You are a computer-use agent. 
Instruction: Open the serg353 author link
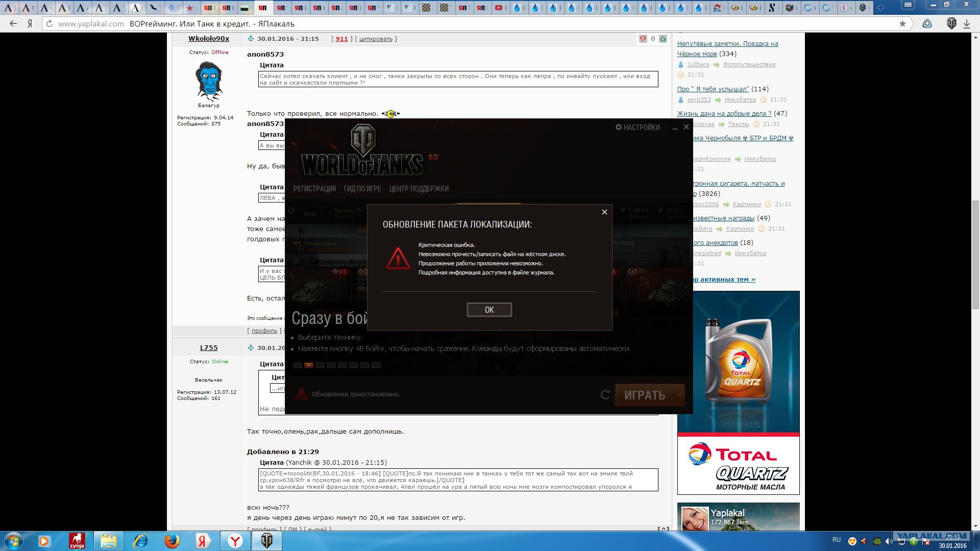click(x=699, y=100)
